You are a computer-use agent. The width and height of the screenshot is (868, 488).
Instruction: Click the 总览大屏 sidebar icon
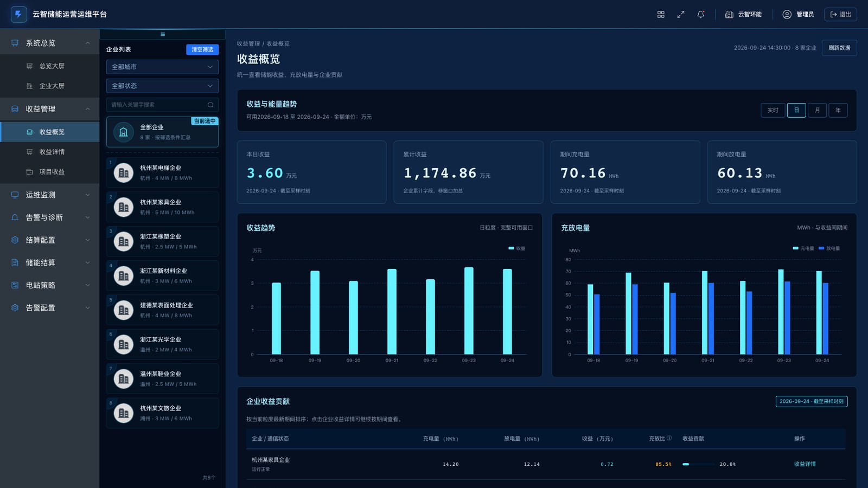point(30,66)
